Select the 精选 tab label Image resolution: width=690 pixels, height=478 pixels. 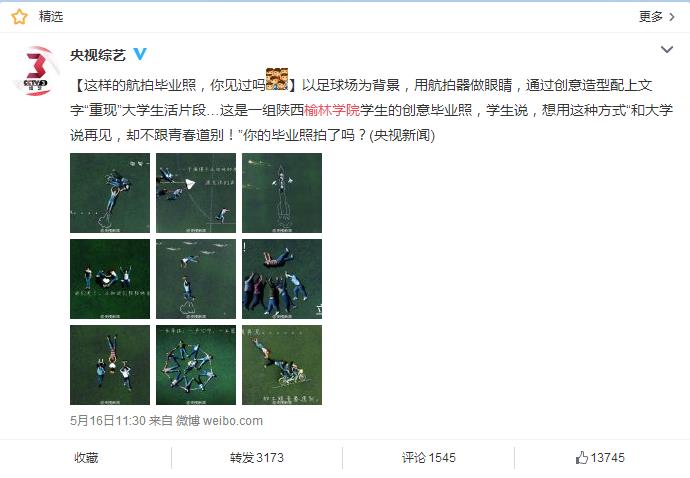(51, 17)
